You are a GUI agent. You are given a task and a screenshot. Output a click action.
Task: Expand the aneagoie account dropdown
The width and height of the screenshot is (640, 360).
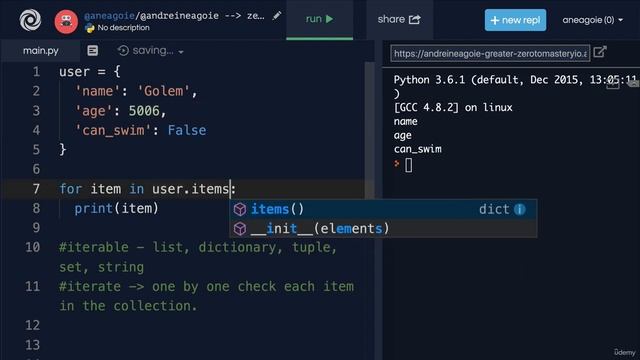coord(592,20)
